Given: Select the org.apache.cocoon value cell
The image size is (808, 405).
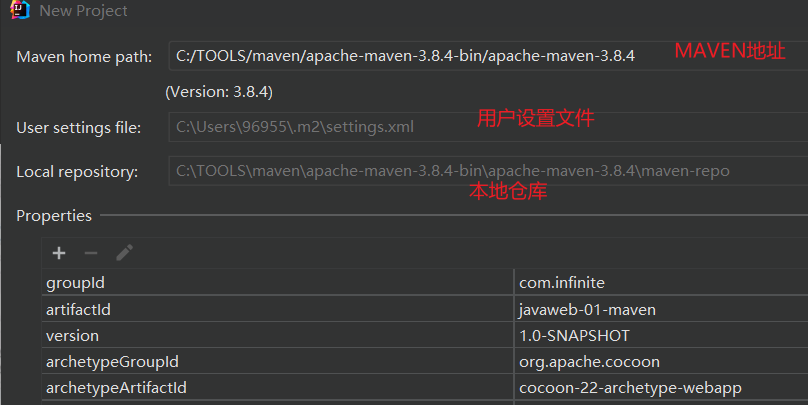Looking at the screenshot, I should pos(661,361).
